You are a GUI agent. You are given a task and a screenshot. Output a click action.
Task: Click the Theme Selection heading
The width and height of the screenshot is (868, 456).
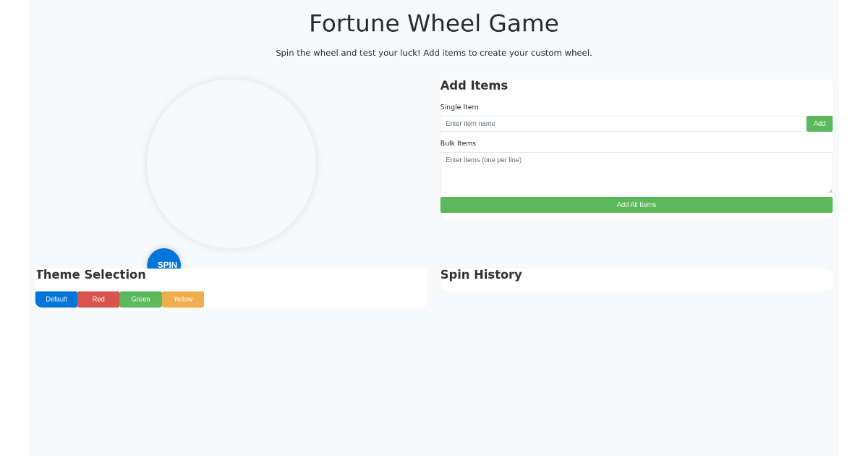click(91, 274)
